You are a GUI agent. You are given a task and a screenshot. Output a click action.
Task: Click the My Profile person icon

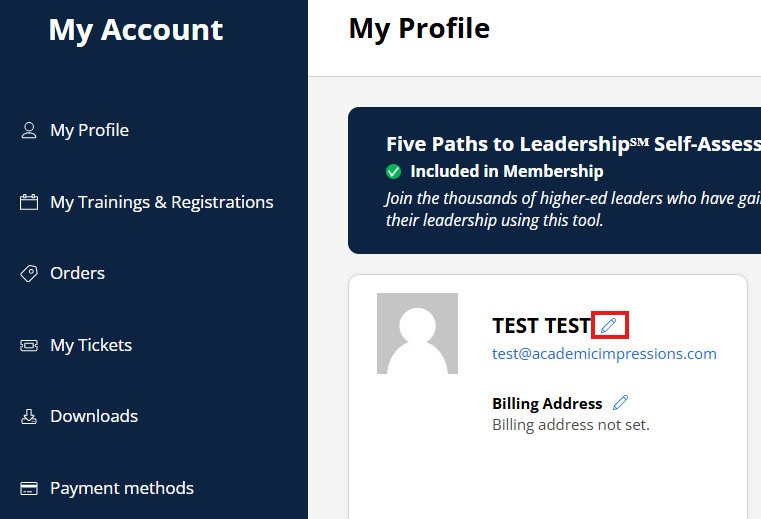(x=29, y=130)
